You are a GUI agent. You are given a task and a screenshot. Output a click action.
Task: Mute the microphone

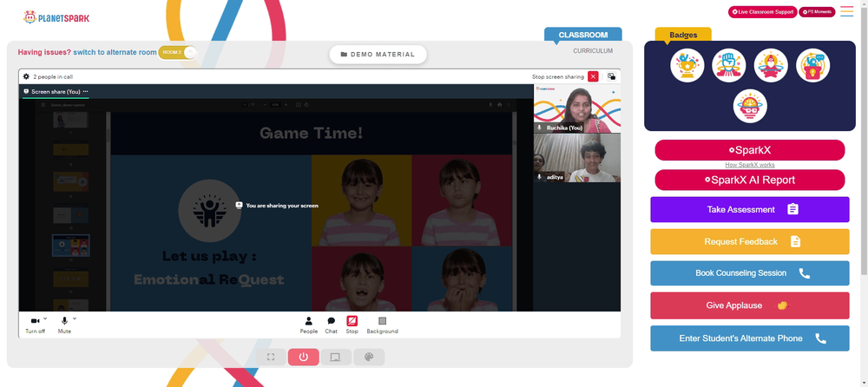[x=64, y=325]
